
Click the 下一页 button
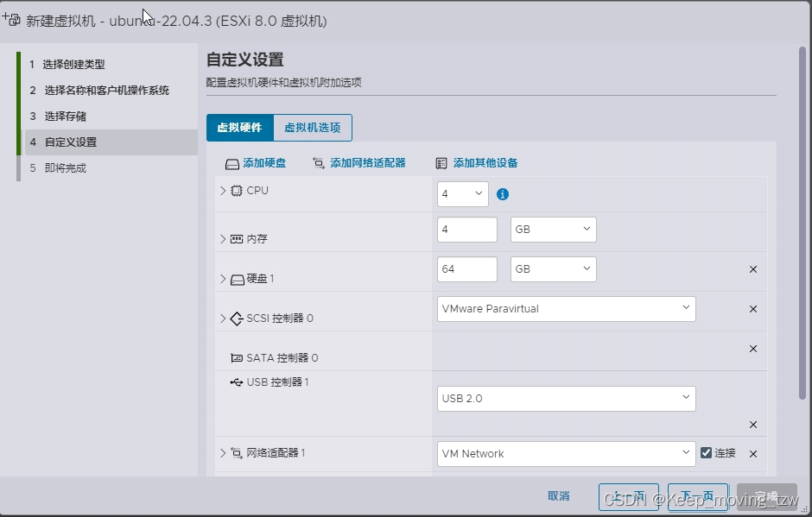698,496
